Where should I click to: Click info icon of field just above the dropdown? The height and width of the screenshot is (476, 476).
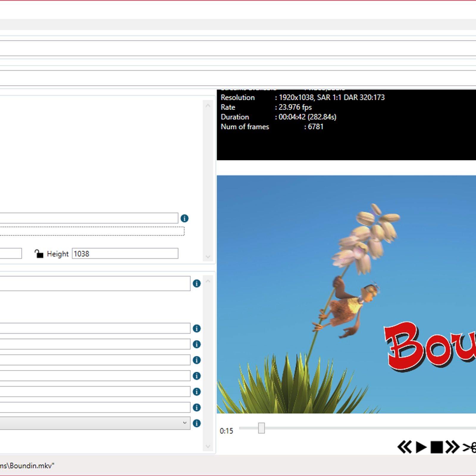coord(197,407)
